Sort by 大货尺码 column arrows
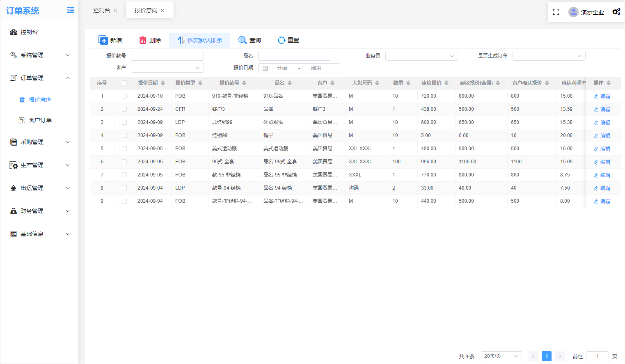Viewport: 625px width, 364px height. tap(377, 83)
